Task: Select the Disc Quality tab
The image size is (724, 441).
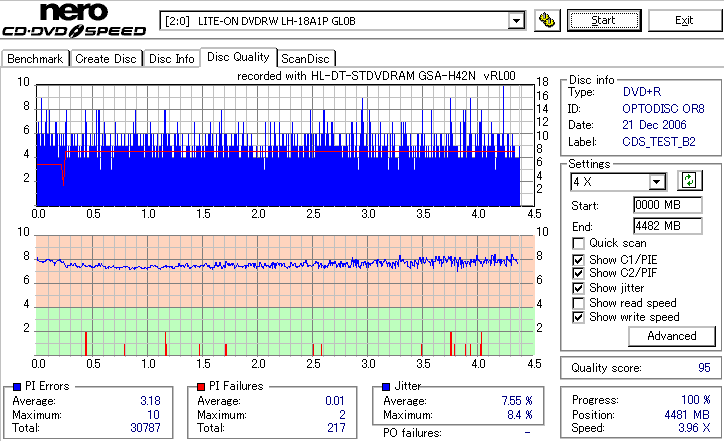Action: (238, 57)
